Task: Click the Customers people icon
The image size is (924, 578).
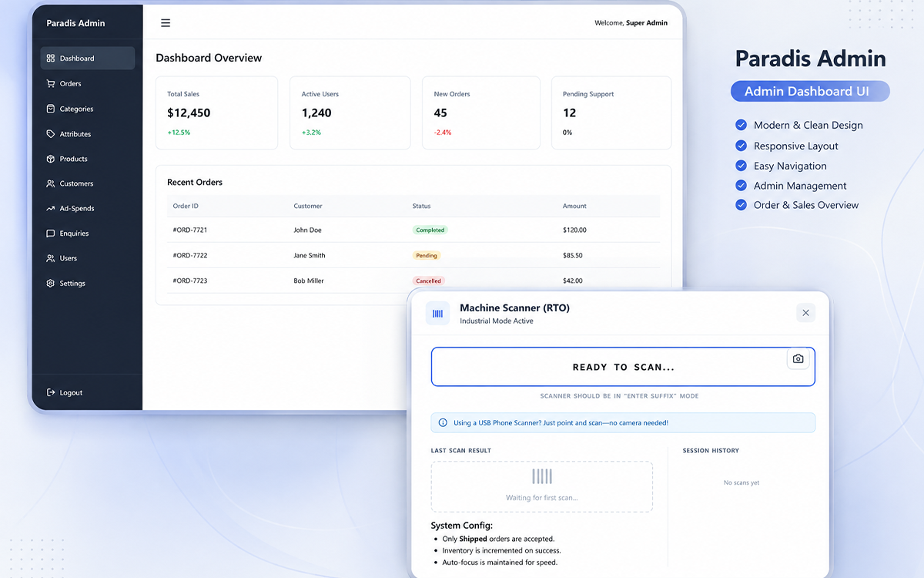Action: pos(51,183)
